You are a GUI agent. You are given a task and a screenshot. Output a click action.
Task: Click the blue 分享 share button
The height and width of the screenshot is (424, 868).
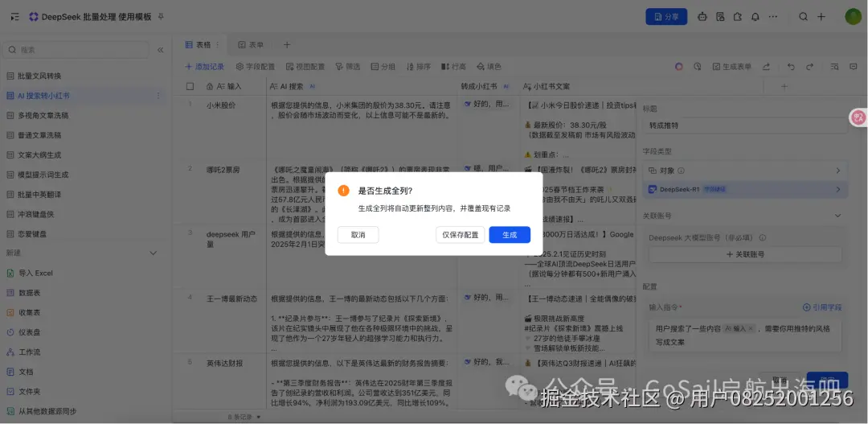coord(666,17)
